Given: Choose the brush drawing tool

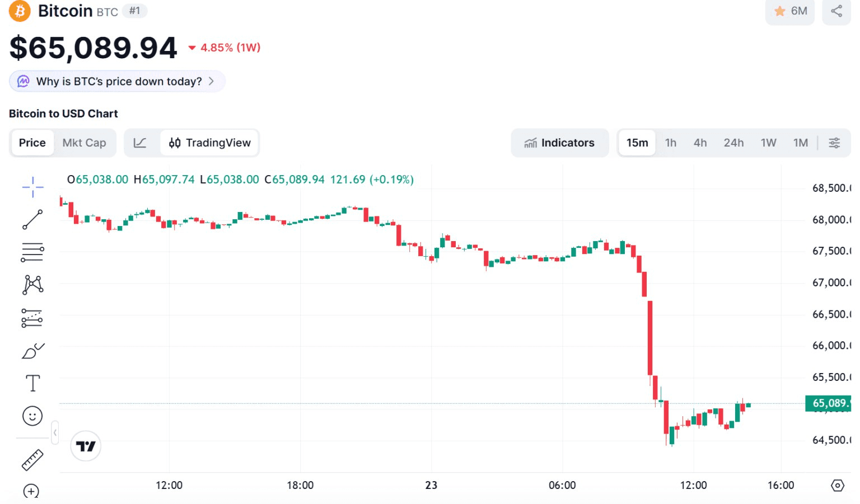Looking at the screenshot, I should pos(32,351).
